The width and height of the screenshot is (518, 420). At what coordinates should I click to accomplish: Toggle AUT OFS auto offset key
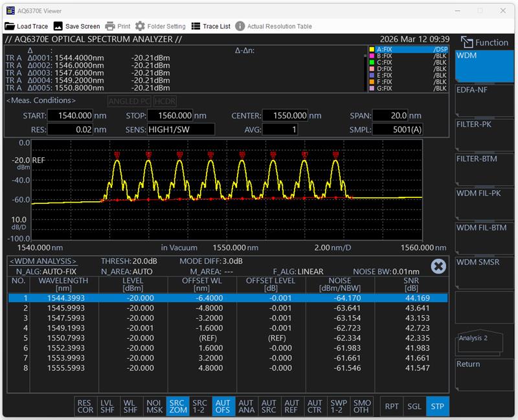223,406
